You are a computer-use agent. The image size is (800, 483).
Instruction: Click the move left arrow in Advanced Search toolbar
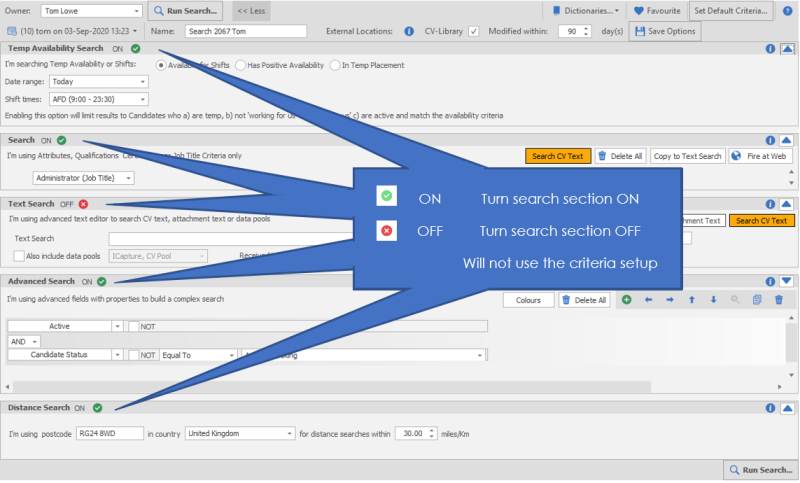coord(648,300)
